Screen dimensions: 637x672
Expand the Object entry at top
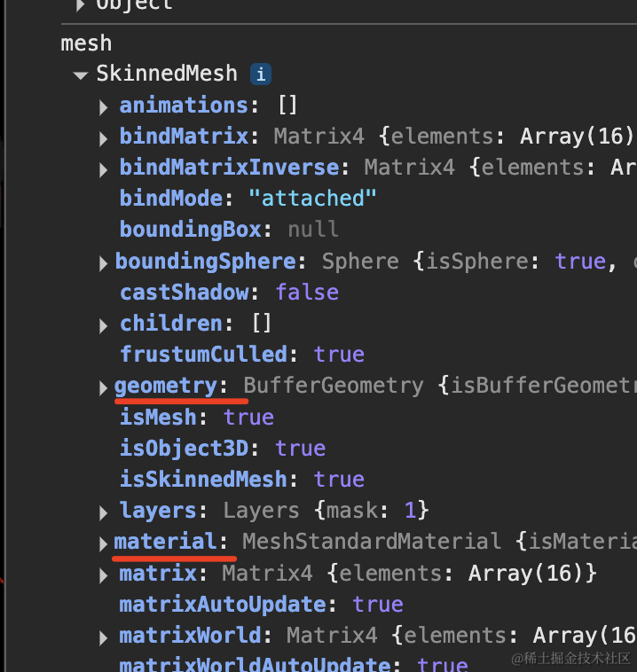[80, 5]
